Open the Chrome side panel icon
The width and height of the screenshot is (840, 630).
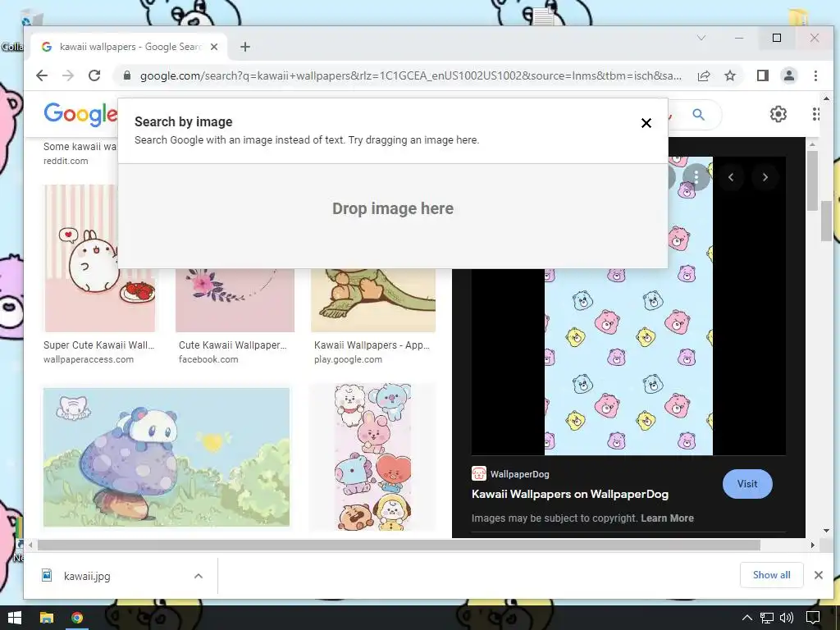[x=763, y=75]
